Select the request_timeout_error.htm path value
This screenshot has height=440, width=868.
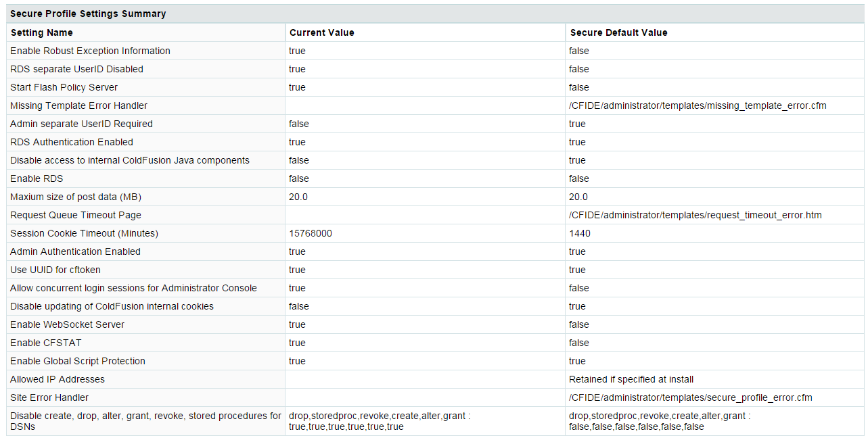[x=695, y=215]
